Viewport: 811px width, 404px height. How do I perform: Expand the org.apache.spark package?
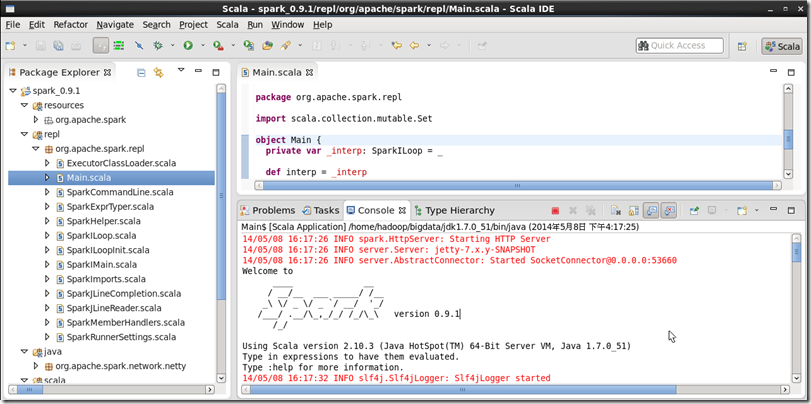click(x=36, y=119)
